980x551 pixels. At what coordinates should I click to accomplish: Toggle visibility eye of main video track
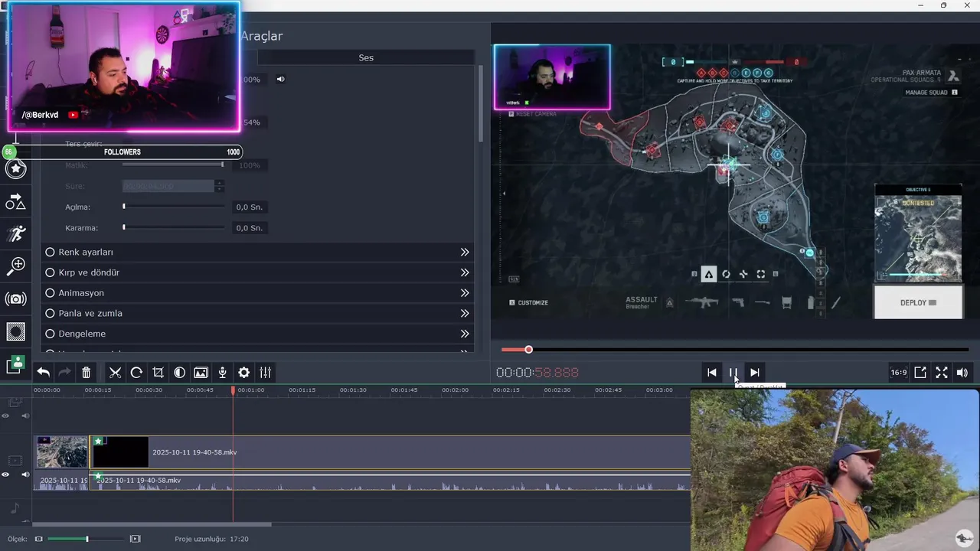(5, 474)
